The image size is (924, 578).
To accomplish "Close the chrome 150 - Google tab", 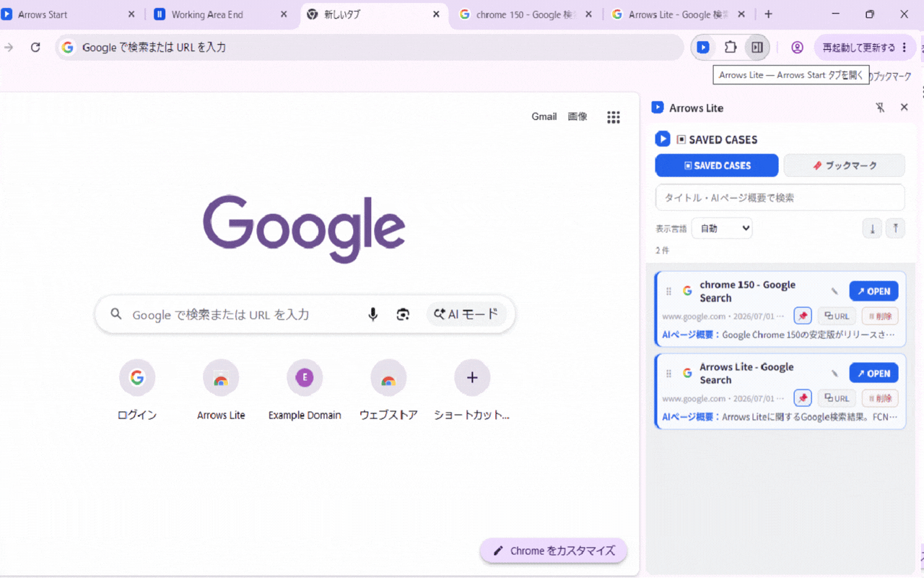I will (x=588, y=14).
